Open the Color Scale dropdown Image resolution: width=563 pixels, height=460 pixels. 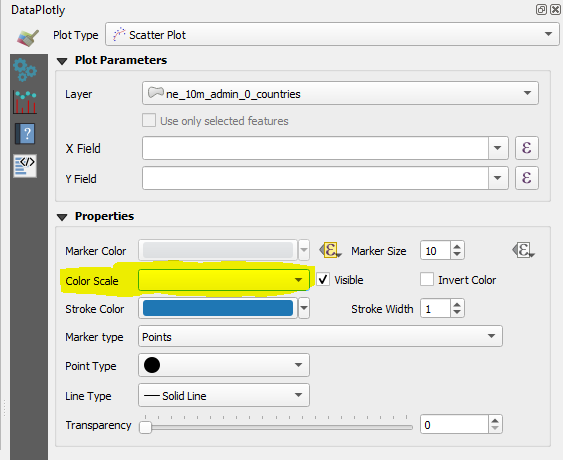tap(224, 280)
